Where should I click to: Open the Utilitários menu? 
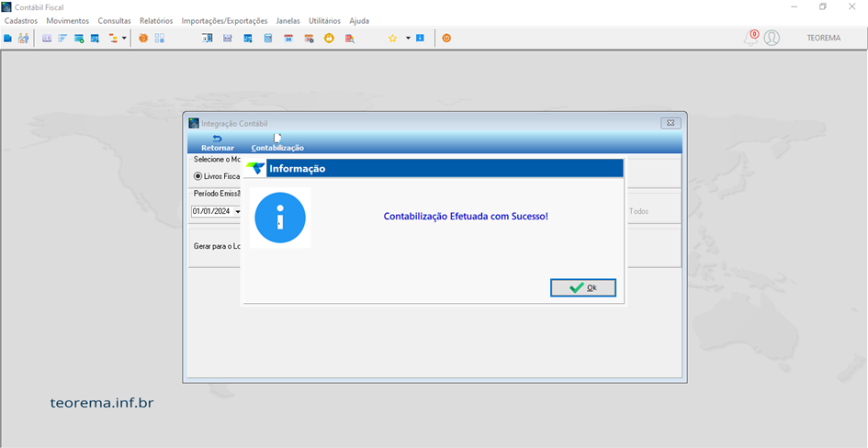tap(324, 21)
